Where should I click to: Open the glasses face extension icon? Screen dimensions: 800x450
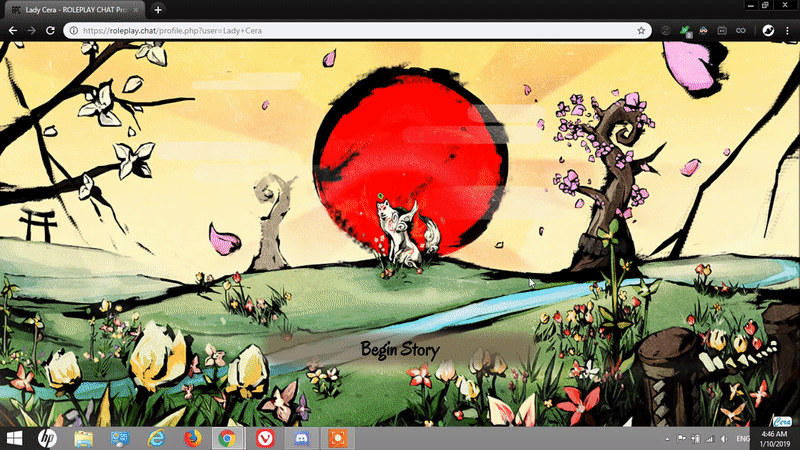[x=704, y=31]
